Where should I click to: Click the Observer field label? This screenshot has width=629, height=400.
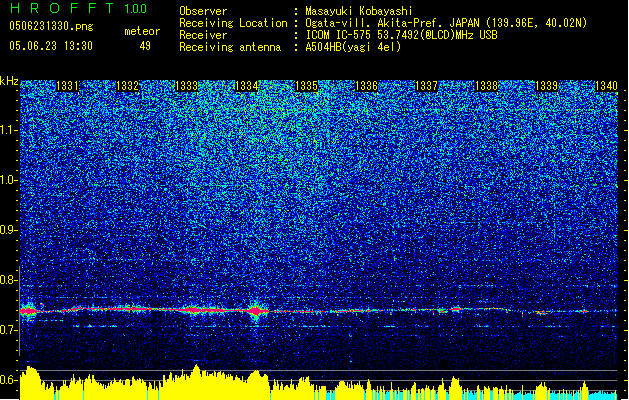pos(203,11)
